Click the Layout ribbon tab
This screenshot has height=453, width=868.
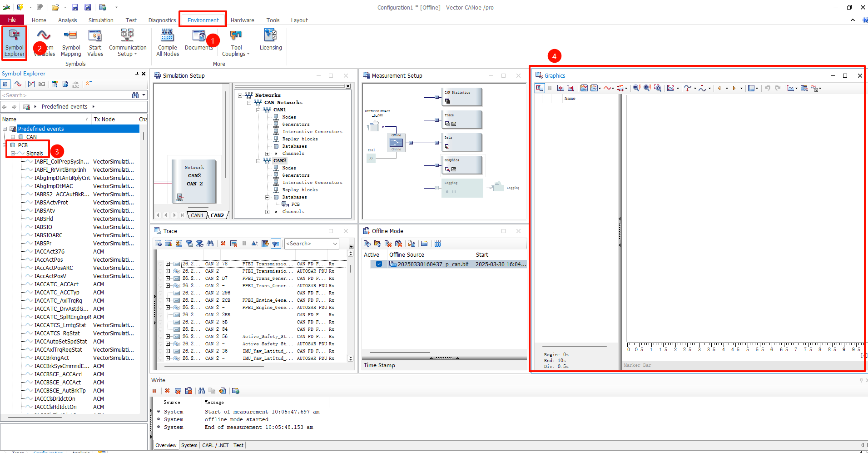click(299, 20)
